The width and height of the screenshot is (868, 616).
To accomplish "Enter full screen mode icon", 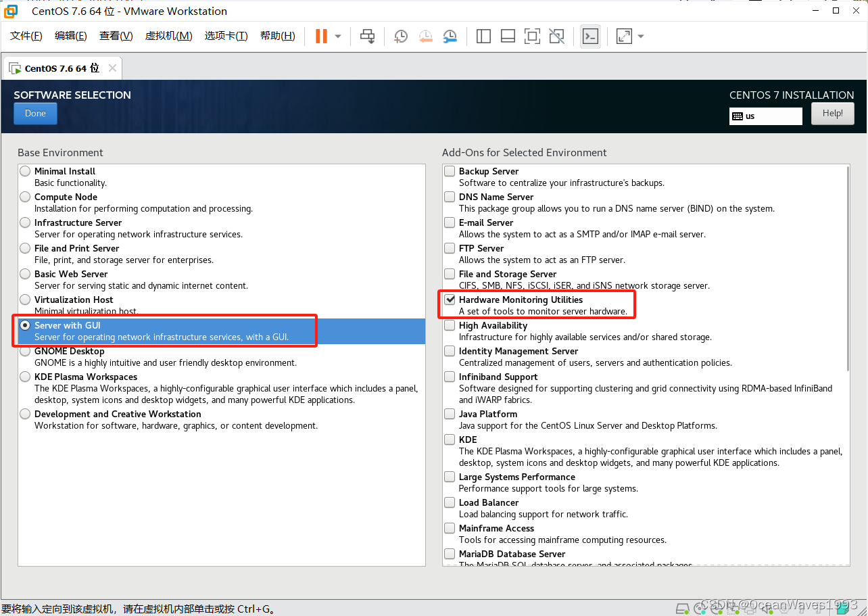I will (x=532, y=36).
